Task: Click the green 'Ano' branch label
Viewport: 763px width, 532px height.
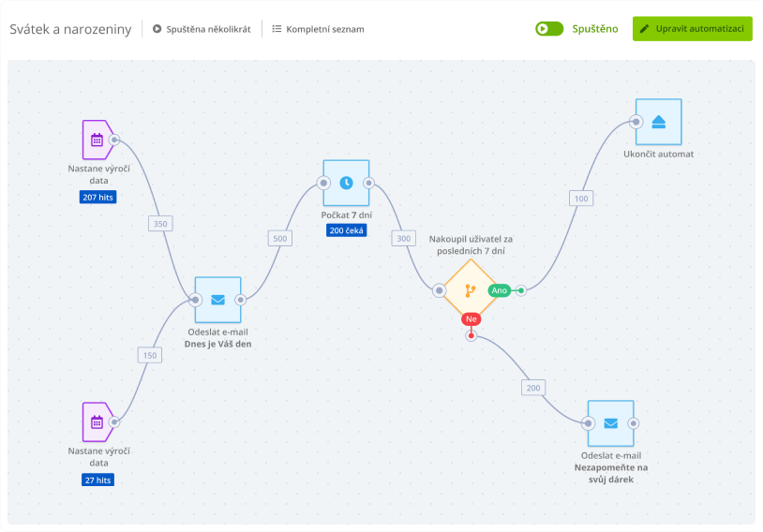Action: (500, 290)
